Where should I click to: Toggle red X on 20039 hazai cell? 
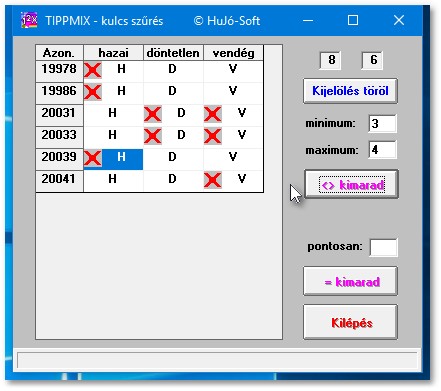tap(93, 158)
